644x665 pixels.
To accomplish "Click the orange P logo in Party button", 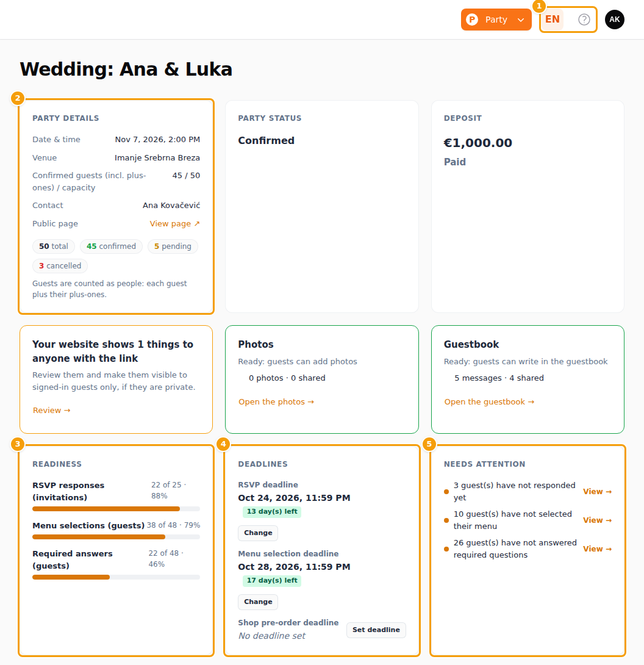I will (x=472, y=20).
